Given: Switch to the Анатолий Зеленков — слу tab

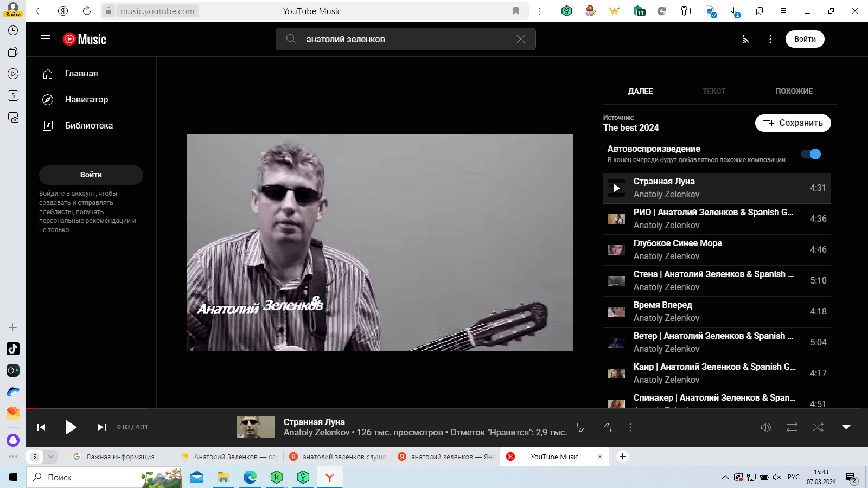Looking at the screenshot, I should tap(230, 457).
